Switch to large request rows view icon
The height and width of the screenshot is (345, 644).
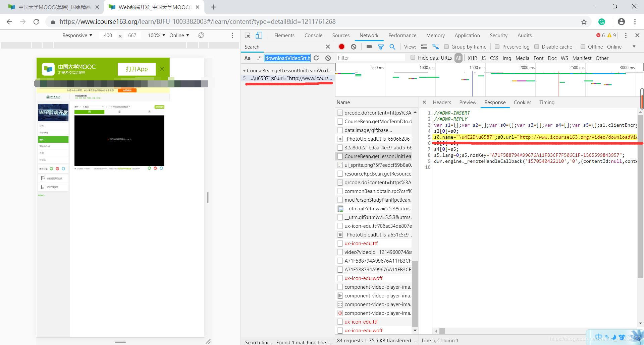pyautogui.click(x=424, y=47)
